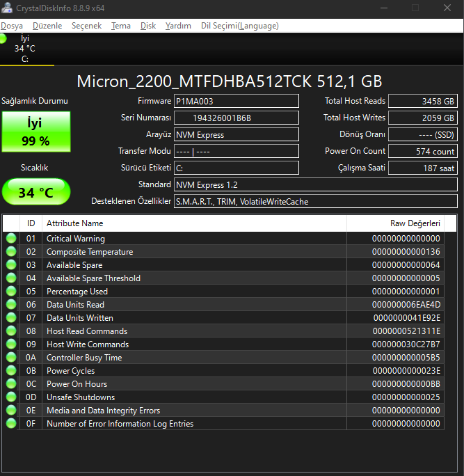The height and width of the screenshot is (476, 464).
Task: Click ID cell 0E
Action: pyautogui.click(x=31, y=411)
